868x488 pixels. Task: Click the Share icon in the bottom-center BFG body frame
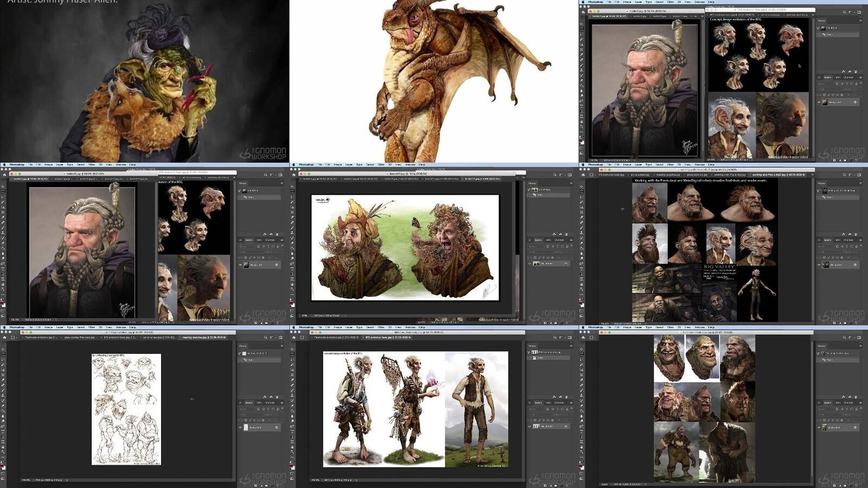pyautogui.click(x=570, y=338)
